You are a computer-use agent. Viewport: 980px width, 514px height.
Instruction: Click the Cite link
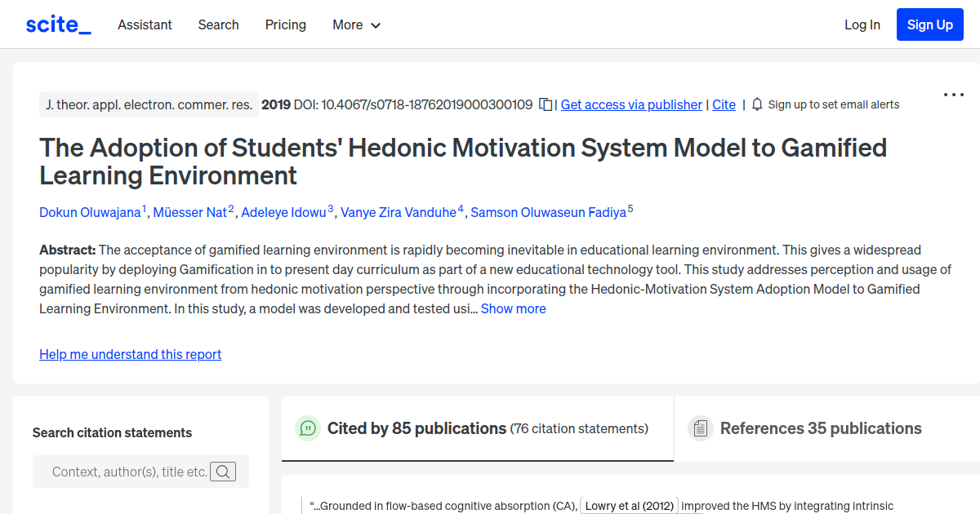(x=724, y=104)
